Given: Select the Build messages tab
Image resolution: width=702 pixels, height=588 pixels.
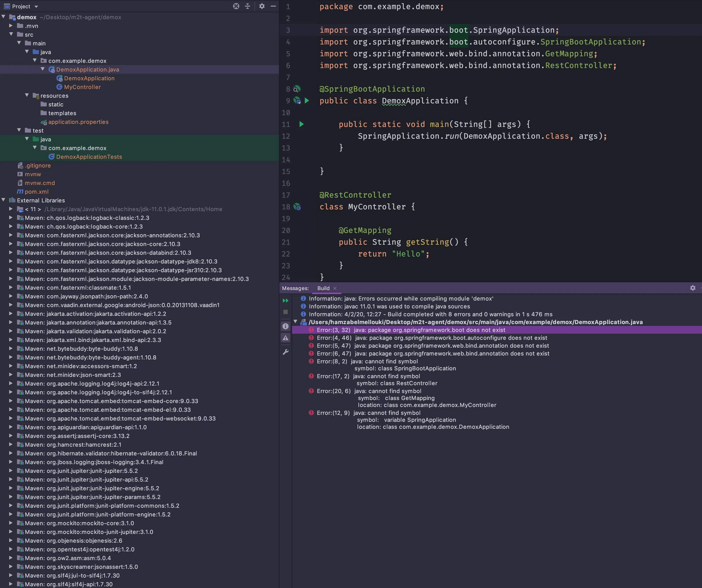Looking at the screenshot, I should [323, 288].
